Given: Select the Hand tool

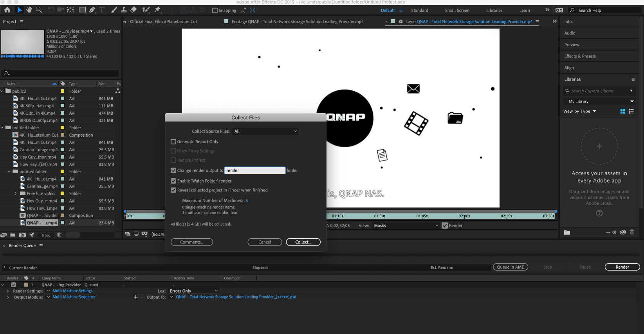Looking at the screenshot, I should click(x=29, y=10).
